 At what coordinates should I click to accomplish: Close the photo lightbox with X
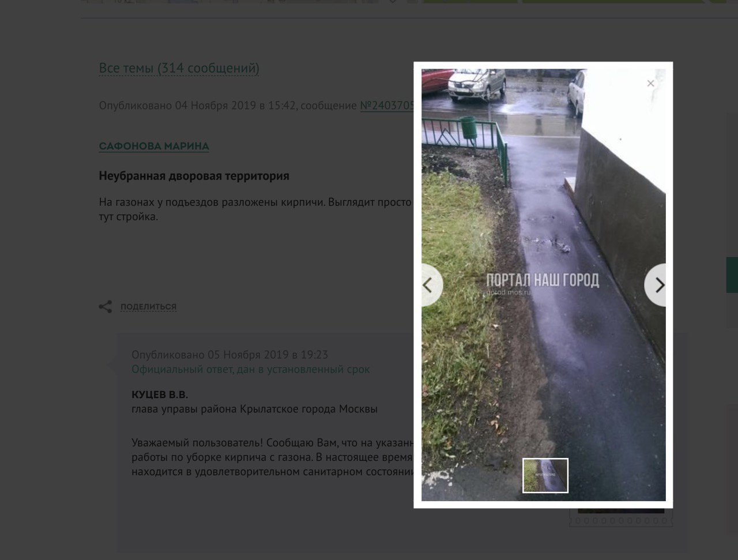650,83
